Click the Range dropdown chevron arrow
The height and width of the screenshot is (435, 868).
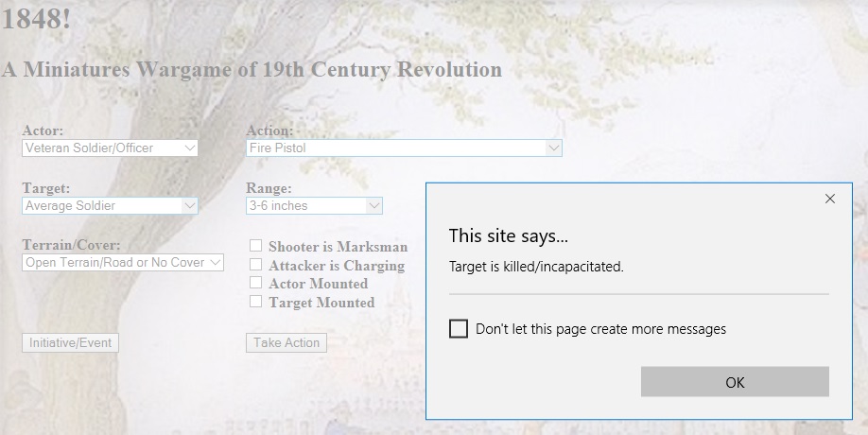pyautogui.click(x=373, y=205)
